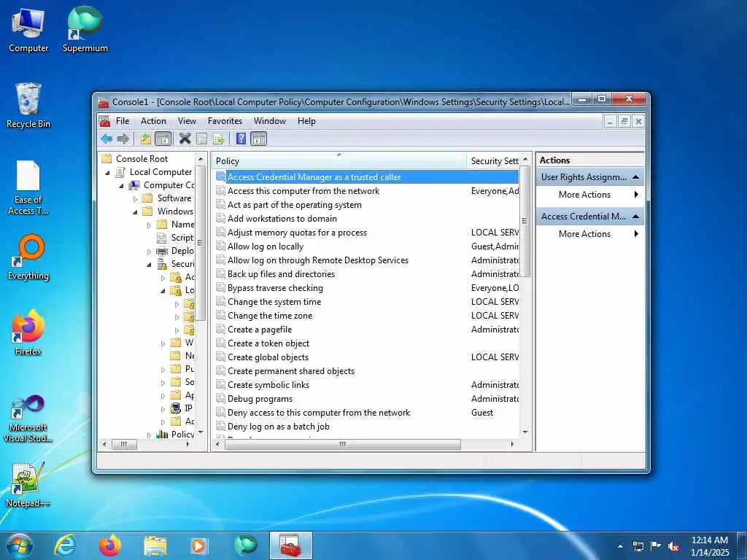Select the Local Computer Policy node
Image resolution: width=747 pixels, height=560 pixels.
point(161,172)
